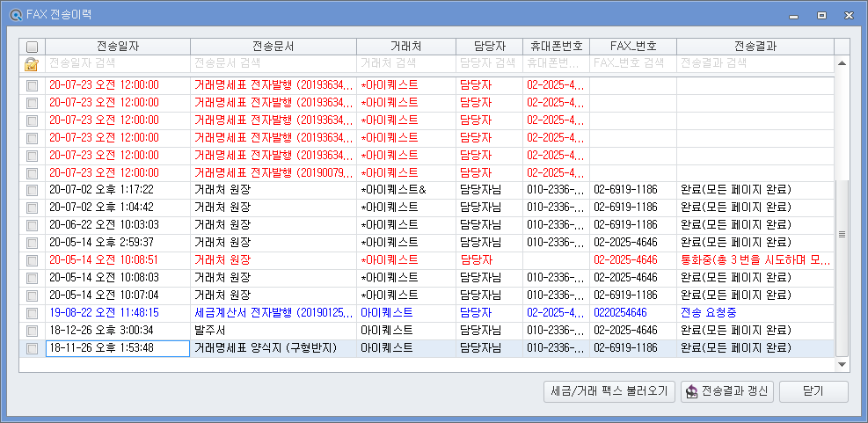The image size is (868, 423).
Task: Select the 발주서 document cell
Action: [x=274, y=331]
